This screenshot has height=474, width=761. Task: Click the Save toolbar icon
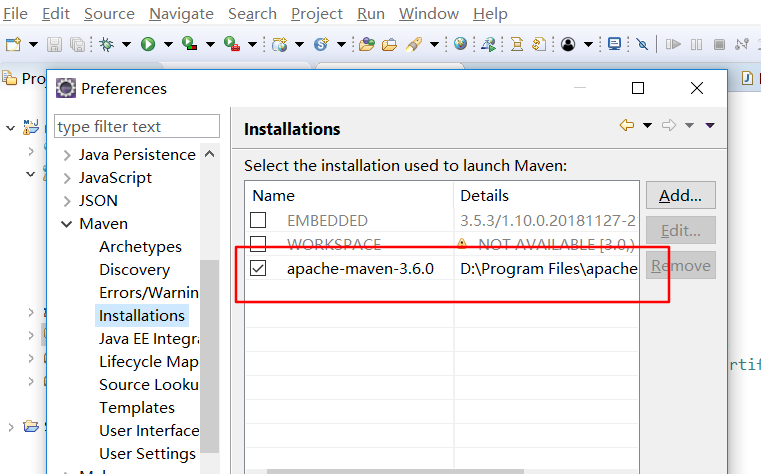pyautogui.click(x=54, y=45)
